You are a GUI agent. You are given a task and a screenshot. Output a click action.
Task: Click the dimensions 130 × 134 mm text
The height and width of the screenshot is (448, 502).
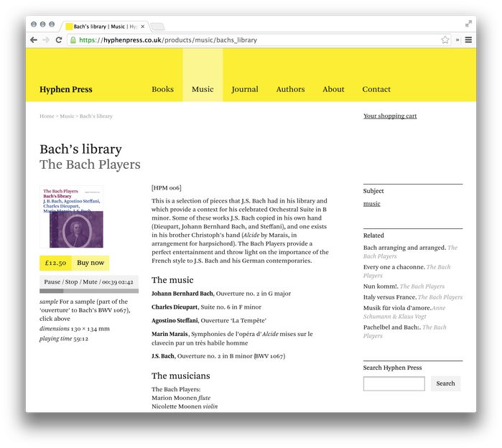[x=75, y=329]
